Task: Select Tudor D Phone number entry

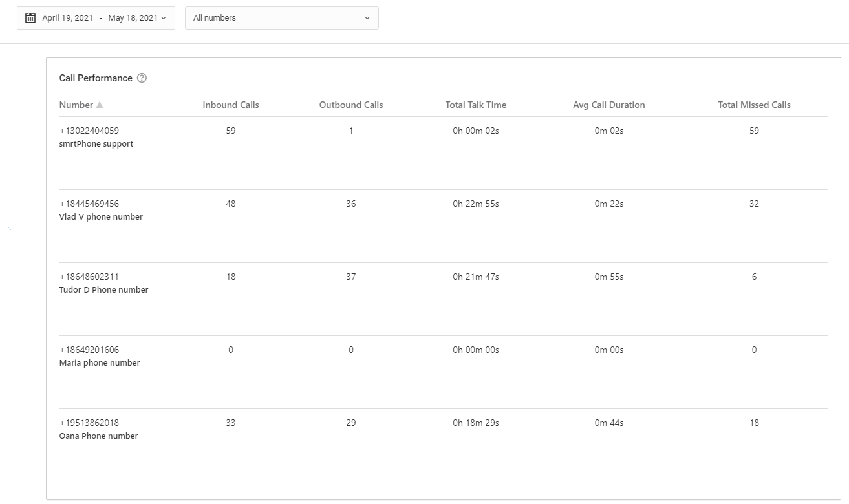Action: [103, 290]
